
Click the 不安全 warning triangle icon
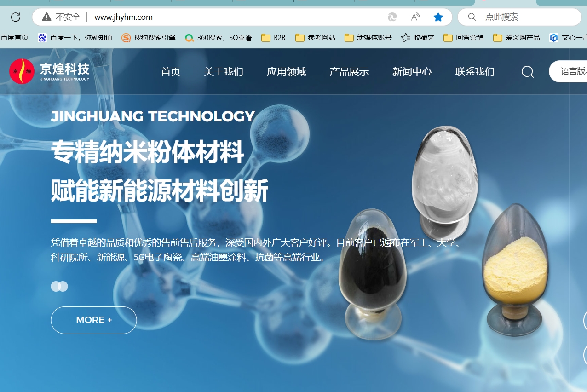[46, 17]
